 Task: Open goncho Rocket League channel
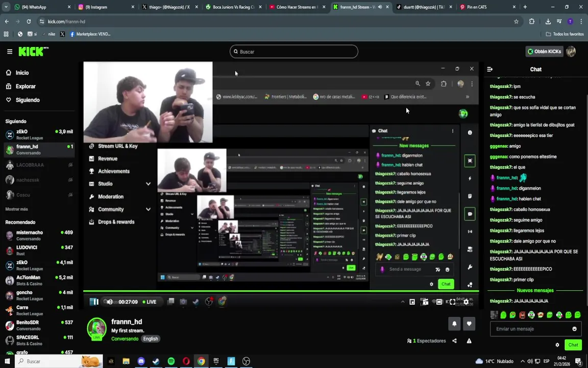(x=39, y=295)
